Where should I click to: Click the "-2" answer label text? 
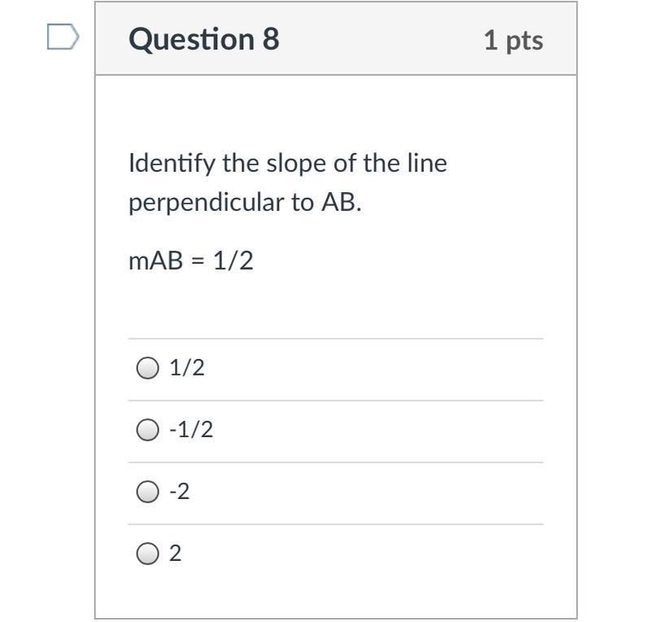pyautogui.click(x=179, y=492)
